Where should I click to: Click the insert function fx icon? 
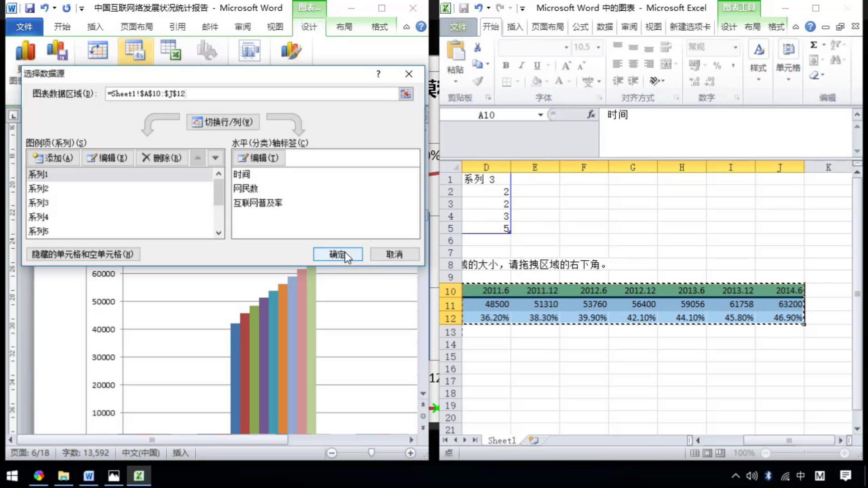coord(591,115)
